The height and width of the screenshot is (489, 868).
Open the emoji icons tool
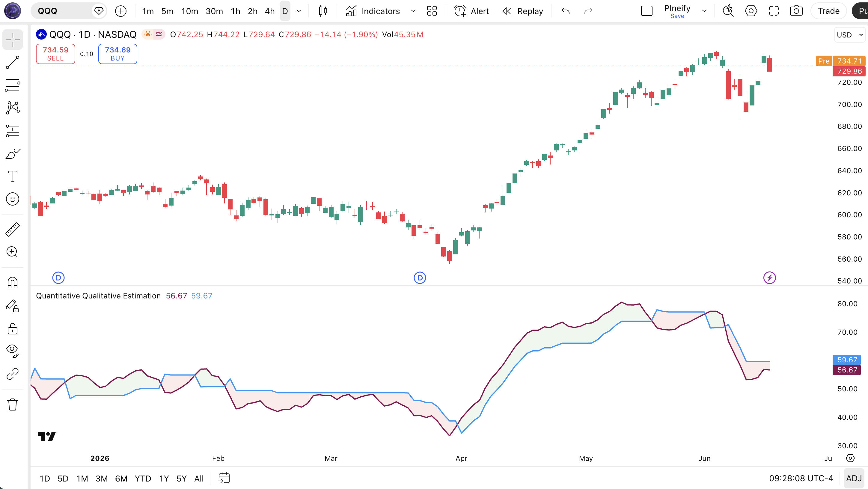13,199
